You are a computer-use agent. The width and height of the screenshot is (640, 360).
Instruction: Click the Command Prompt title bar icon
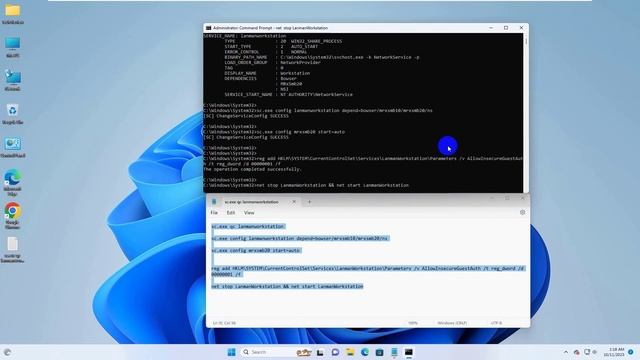tap(208, 28)
